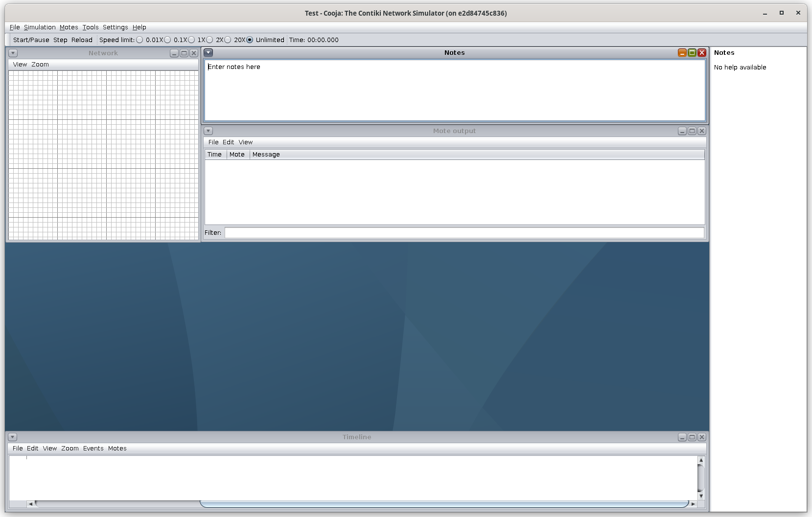The height and width of the screenshot is (517, 812).
Task: Minimize the Mote output panel
Action: (x=682, y=131)
